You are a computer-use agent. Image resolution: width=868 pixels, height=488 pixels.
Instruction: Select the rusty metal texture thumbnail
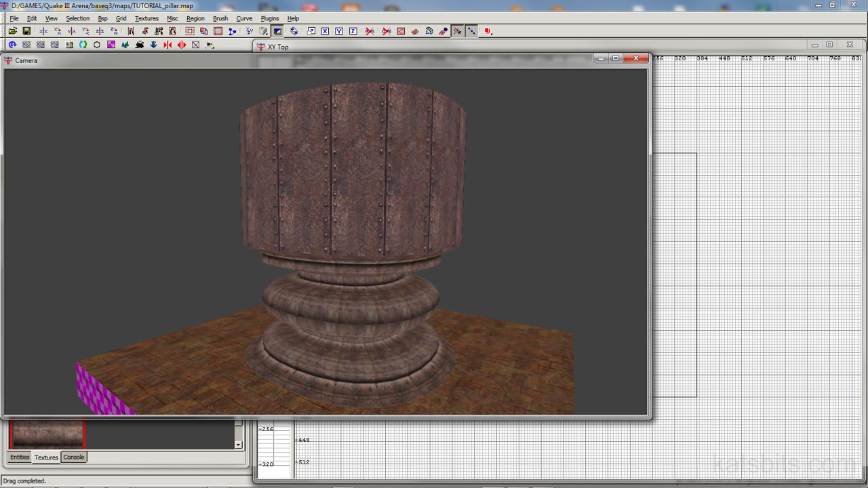[47, 434]
